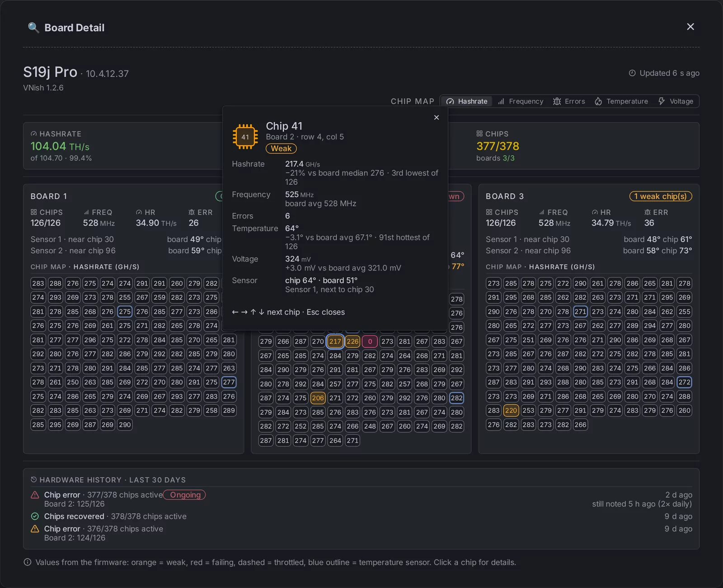
Task: Close the Chip 41 popup
Action: [x=436, y=117]
